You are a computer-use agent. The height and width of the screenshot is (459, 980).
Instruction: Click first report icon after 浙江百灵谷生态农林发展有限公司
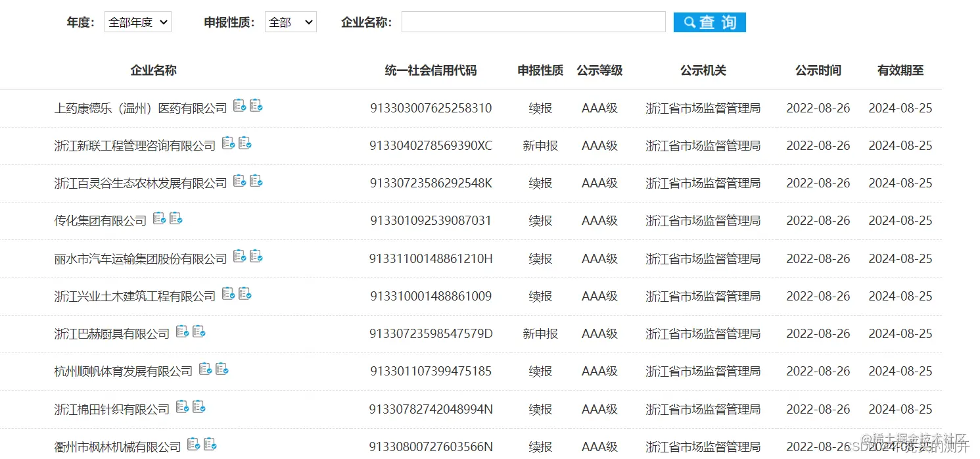click(x=240, y=180)
